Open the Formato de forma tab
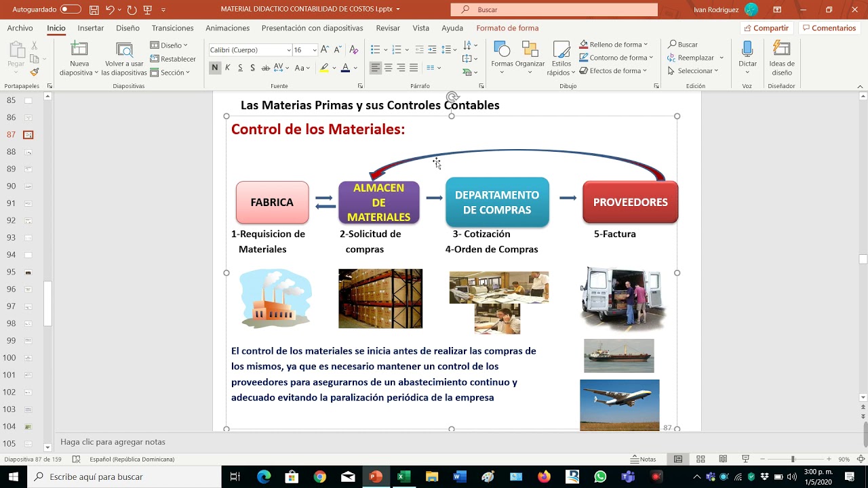This screenshot has height=488, width=868. tap(507, 28)
